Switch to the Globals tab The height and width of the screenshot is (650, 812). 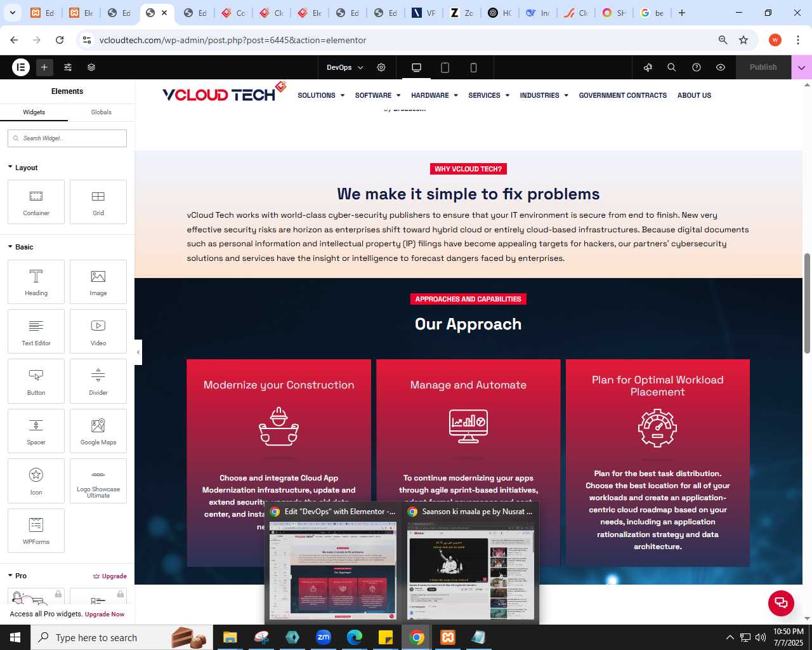pyautogui.click(x=101, y=112)
